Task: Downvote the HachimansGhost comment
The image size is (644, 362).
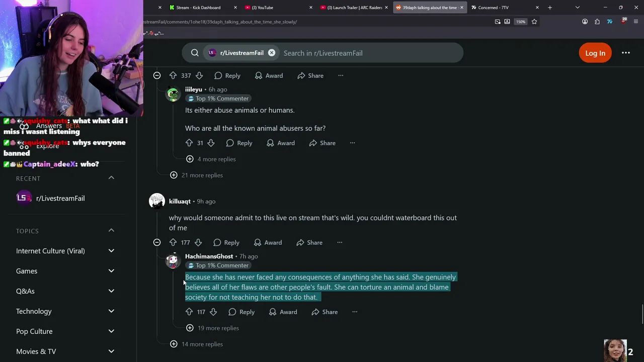Action: [x=213, y=312]
